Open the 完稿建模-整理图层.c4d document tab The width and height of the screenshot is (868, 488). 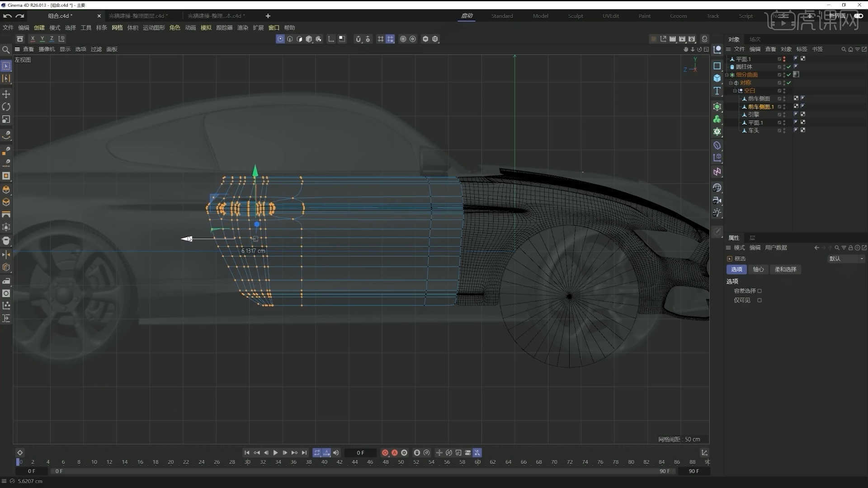click(x=137, y=16)
